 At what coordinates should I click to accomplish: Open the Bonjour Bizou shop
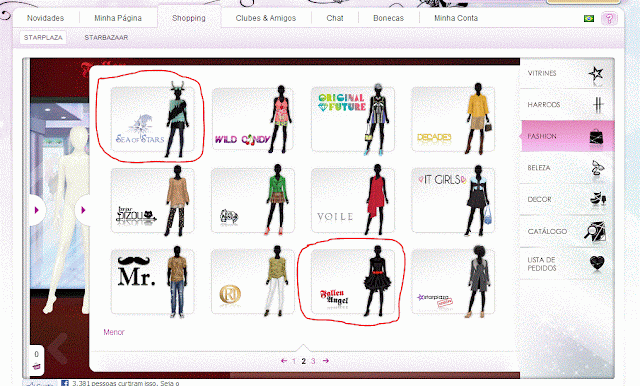pyautogui.click(x=153, y=200)
